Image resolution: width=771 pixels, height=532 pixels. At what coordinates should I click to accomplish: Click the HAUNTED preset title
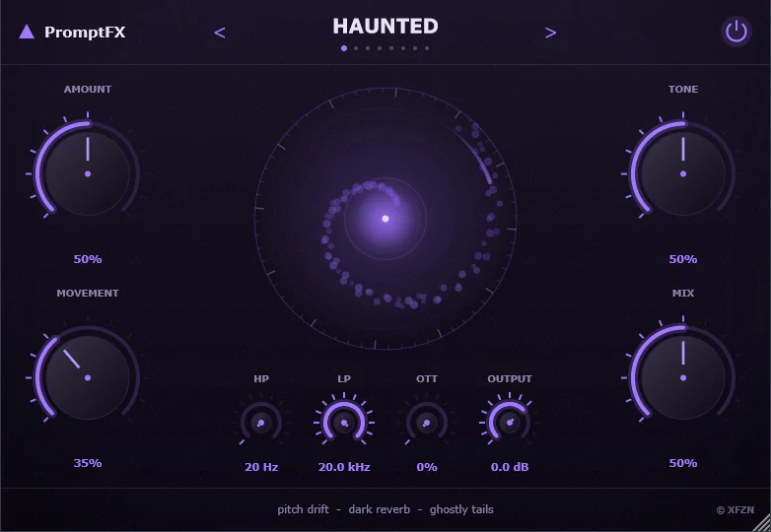pos(385,27)
